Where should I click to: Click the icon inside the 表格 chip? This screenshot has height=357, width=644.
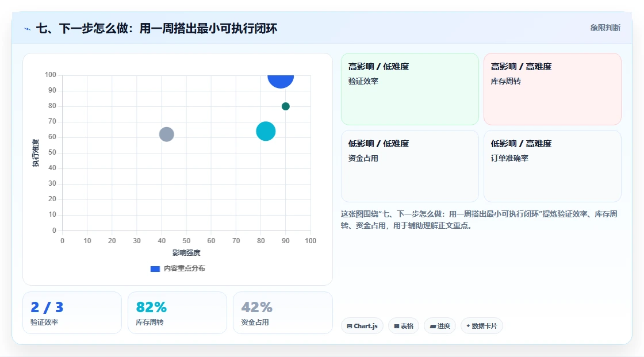397,326
